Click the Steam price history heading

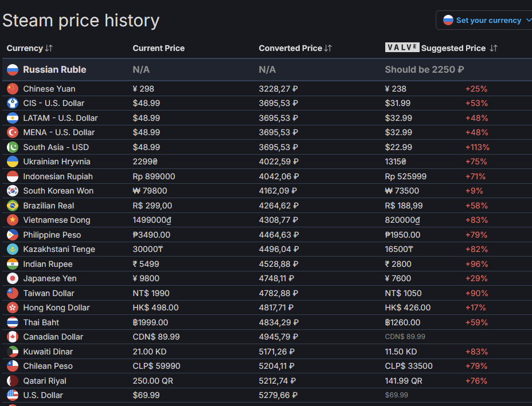(x=81, y=21)
